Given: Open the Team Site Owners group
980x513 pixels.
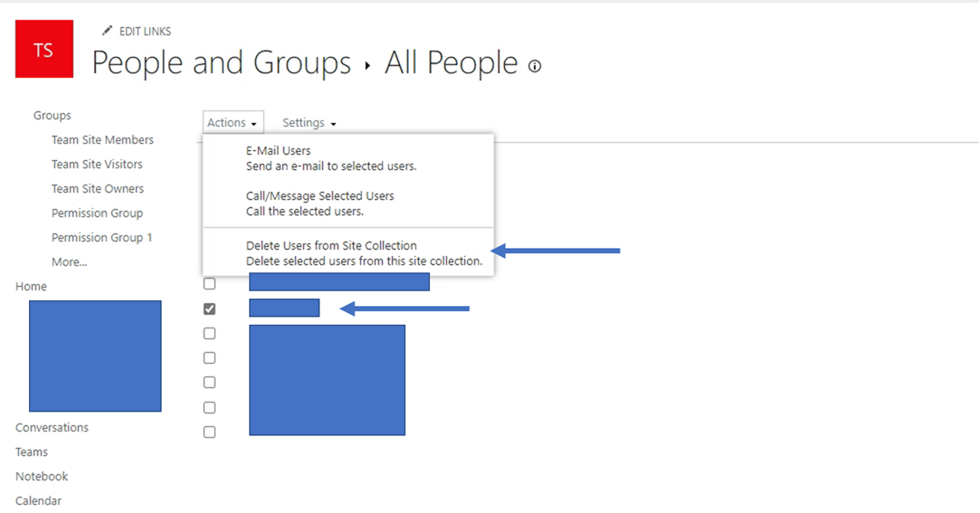Looking at the screenshot, I should [98, 189].
